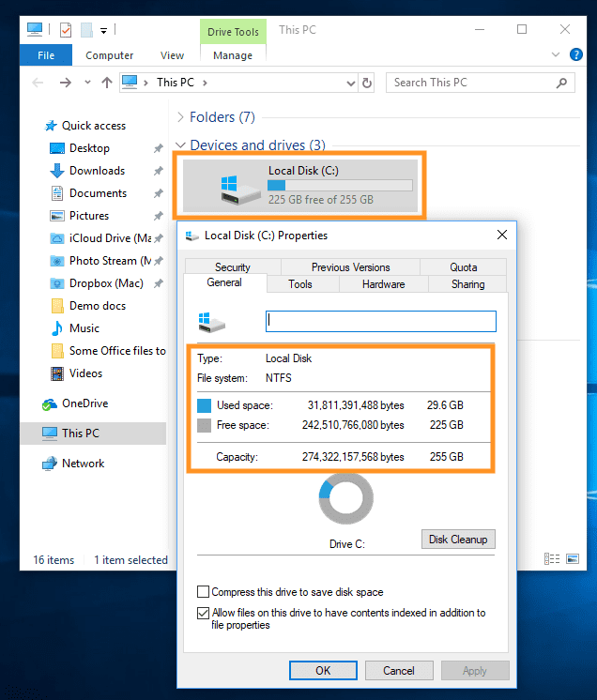Click the Disk Cleanup button
Image resolution: width=597 pixels, height=700 pixels.
458,540
